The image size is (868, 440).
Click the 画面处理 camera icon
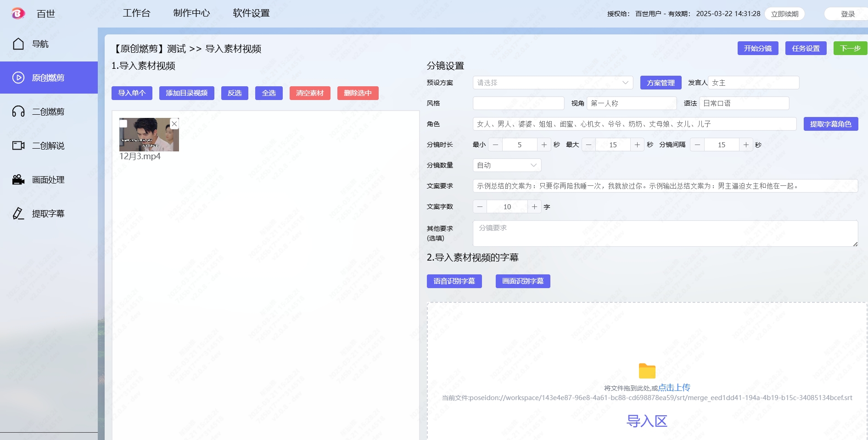pyautogui.click(x=18, y=180)
